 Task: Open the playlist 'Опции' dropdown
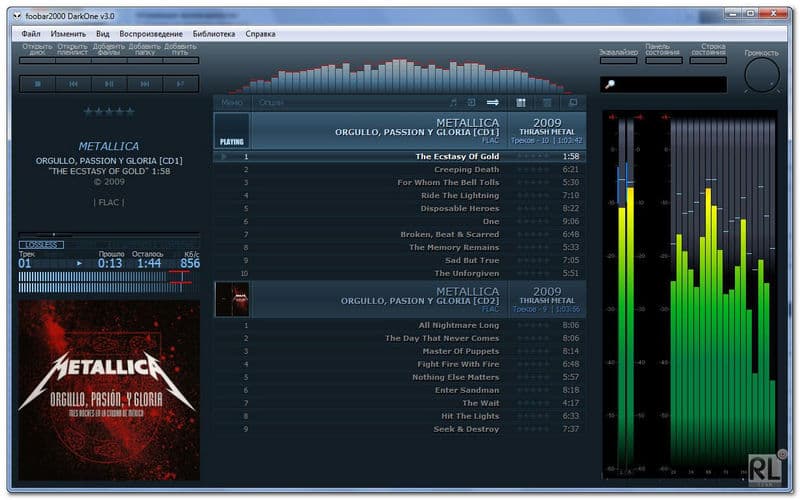[271, 103]
